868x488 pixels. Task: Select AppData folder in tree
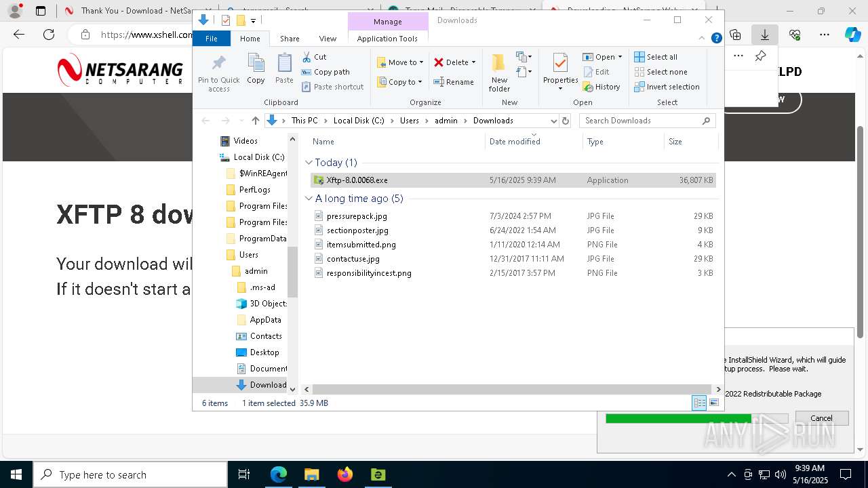coord(259,320)
